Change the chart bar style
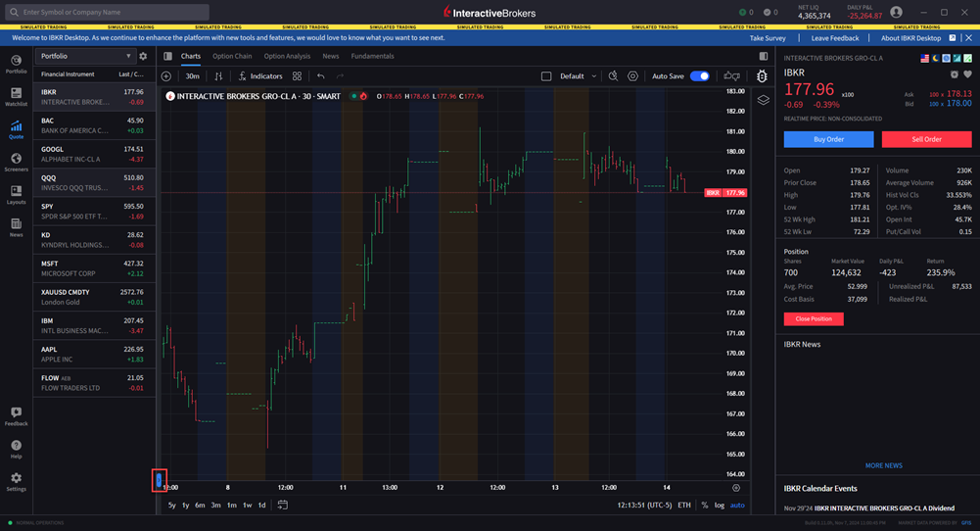The image size is (980, 531). pos(218,76)
